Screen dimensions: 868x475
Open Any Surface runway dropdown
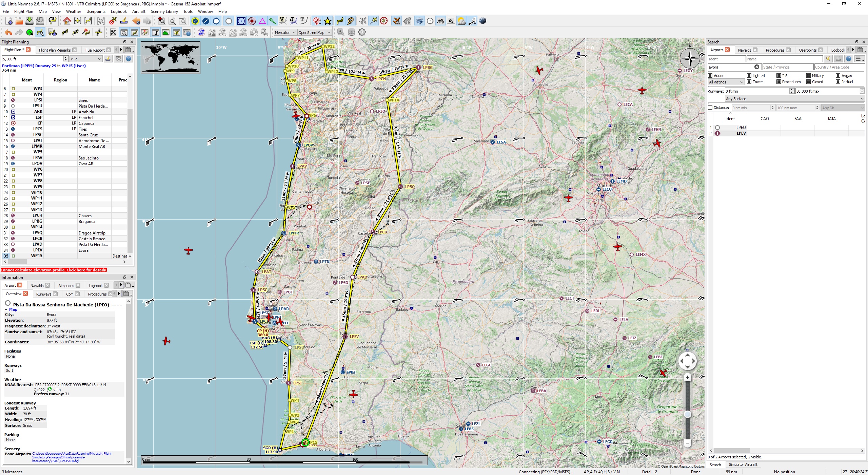pyautogui.click(x=795, y=99)
